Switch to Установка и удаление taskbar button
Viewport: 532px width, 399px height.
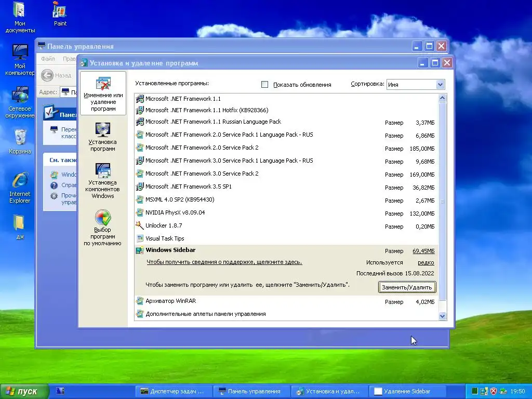point(329,391)
